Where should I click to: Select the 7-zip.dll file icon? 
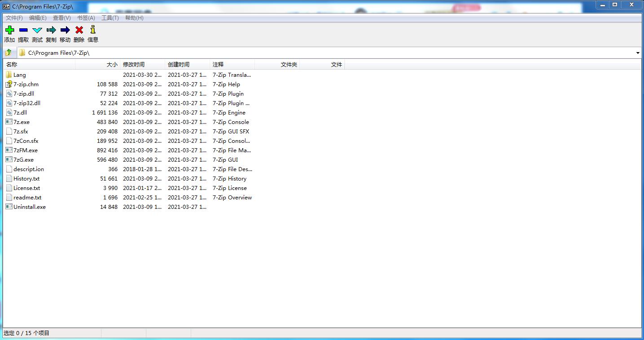coord(9,94)
